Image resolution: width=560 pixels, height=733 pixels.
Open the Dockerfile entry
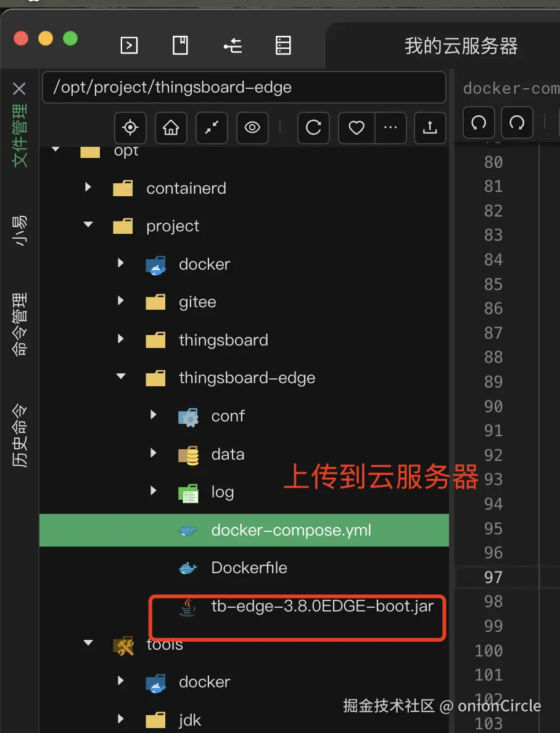click(249, 568)
